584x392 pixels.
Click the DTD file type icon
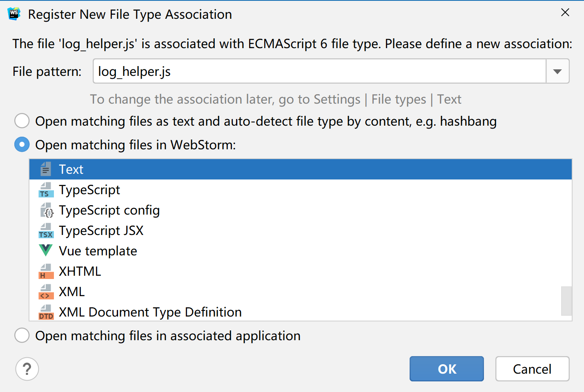(x=46, y=312)
